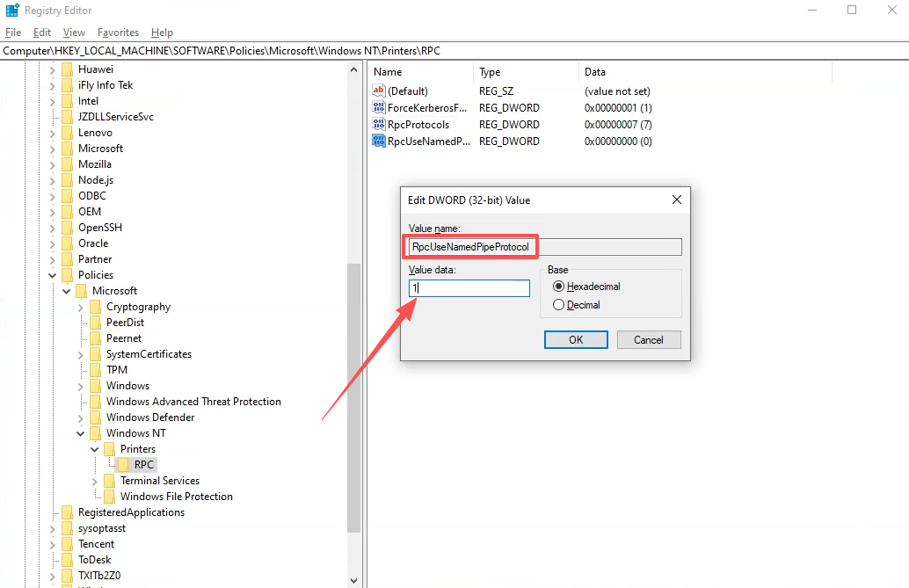Click into the Value data field
This screenshot has height=588, width=909.
pos(469,288)
